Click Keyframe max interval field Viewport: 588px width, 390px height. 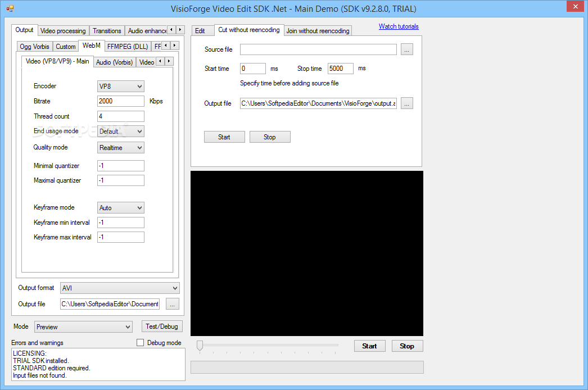tap(120, 237)
